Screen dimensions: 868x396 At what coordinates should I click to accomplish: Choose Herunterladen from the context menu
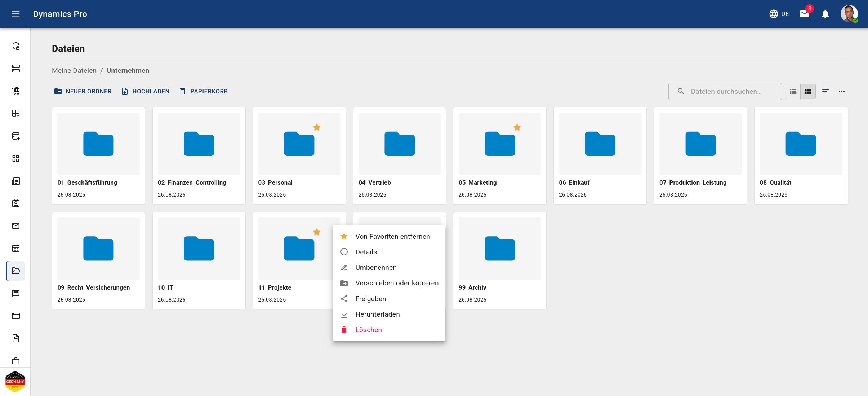[389, 314]
